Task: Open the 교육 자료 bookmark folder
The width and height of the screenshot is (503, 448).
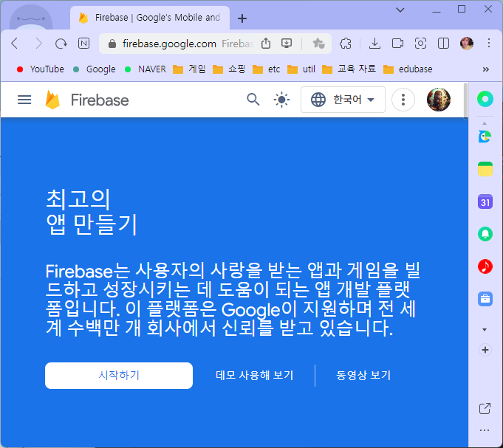Action: (349, 69)
